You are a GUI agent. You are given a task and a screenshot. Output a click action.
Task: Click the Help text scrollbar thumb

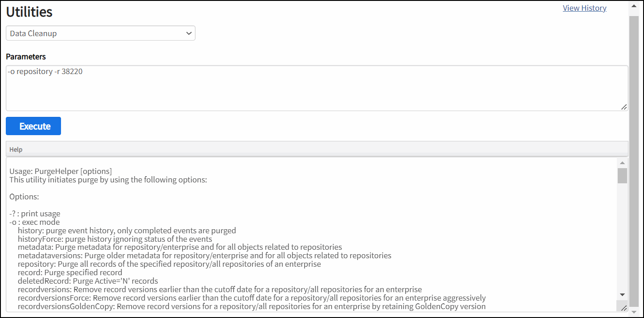pyautogui.click(x=622, y=176)
